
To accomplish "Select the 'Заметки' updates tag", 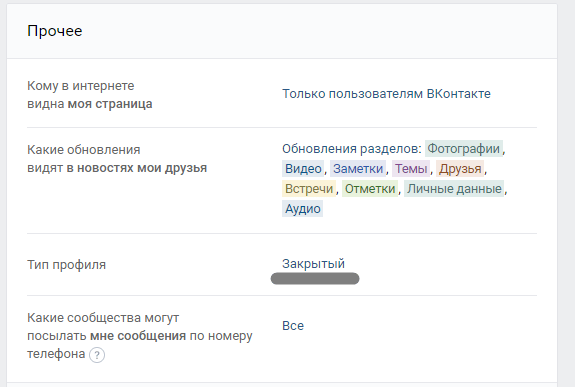I will click(358, 169).
